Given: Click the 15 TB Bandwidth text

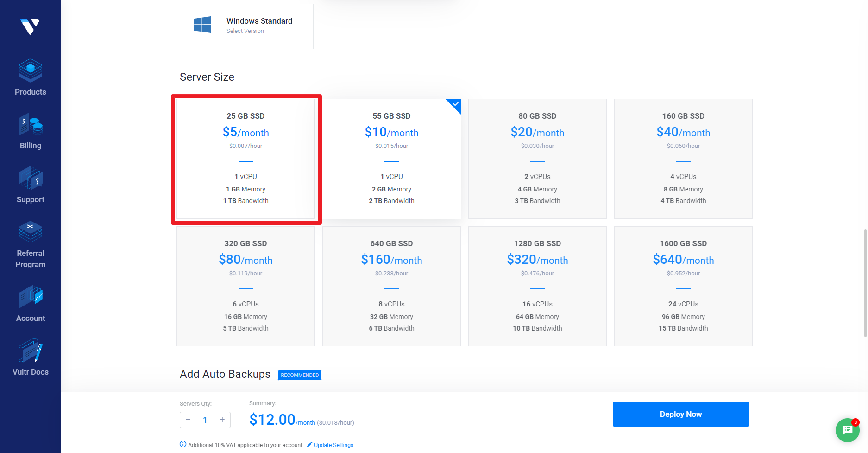Looking at the screenshot, I should (x=683, y=328).
